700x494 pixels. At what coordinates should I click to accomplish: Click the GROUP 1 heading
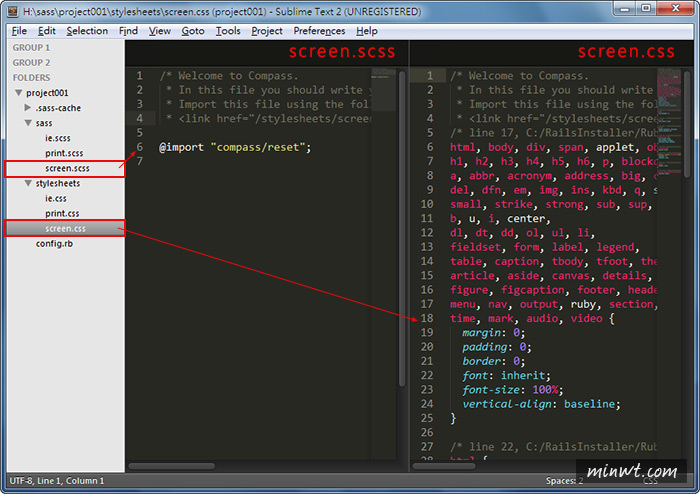pyautogui.click(x=31, y=47)
